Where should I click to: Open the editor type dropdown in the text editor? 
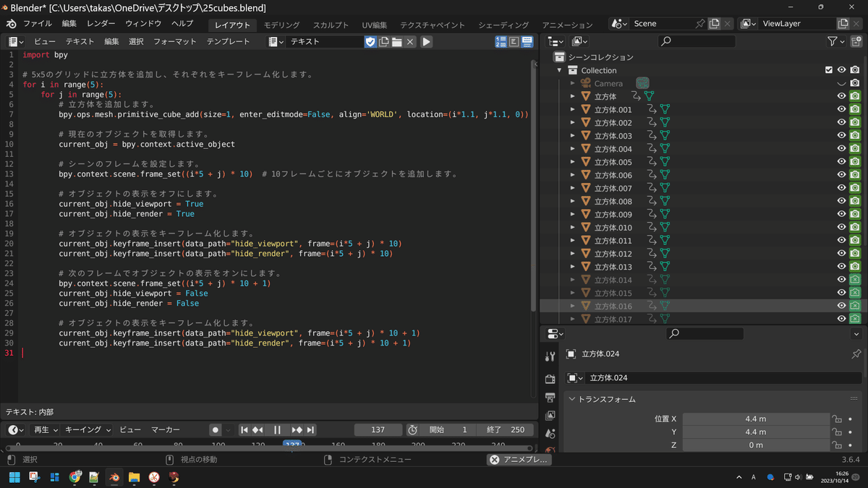(14, 41)
